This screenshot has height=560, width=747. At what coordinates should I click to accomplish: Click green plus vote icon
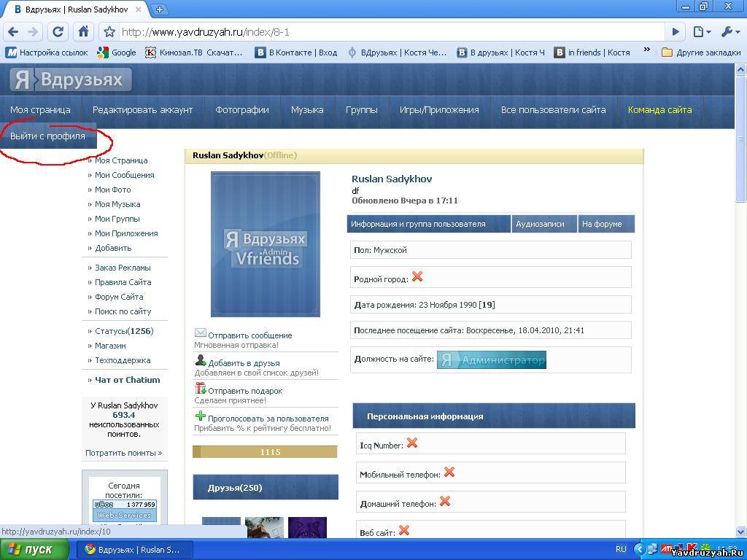coord(201,416)
